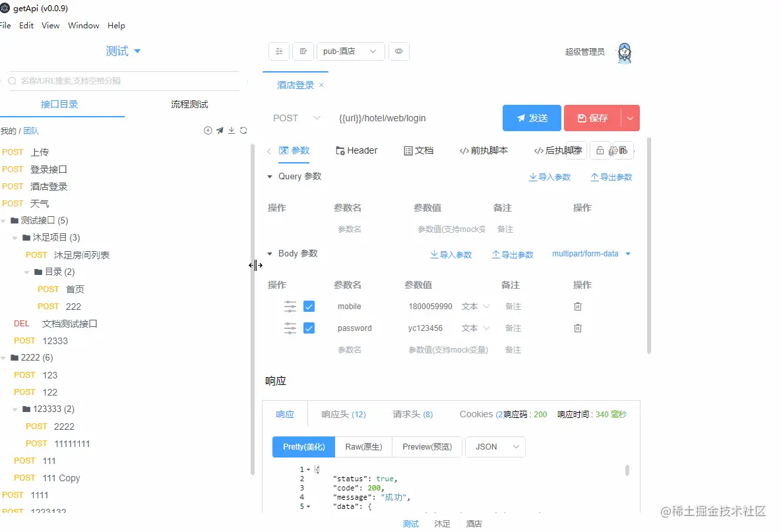
Task: Show the 请求头 (8) tab
Action: click(x=412, y=414)
